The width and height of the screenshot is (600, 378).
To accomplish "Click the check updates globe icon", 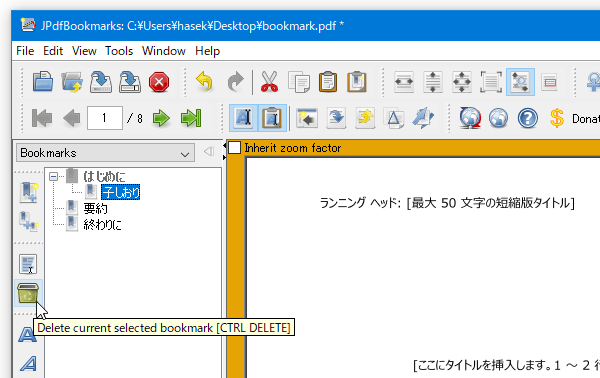I will (470, 118).
